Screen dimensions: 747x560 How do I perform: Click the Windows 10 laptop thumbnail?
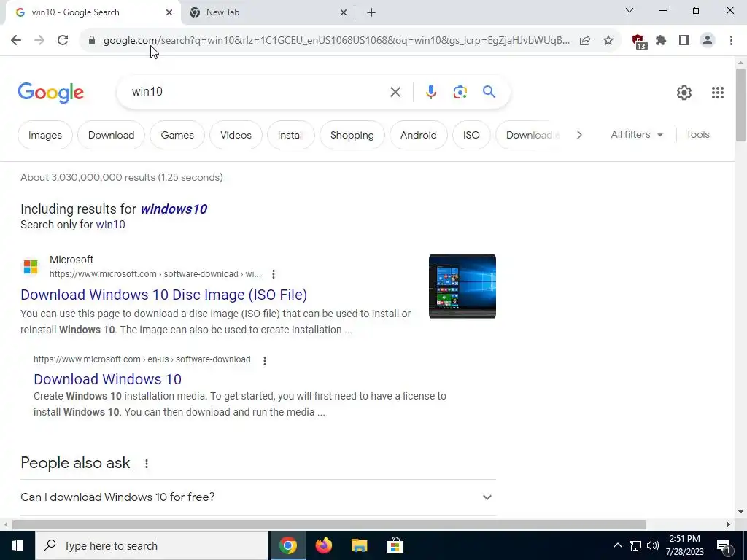[x=462, y=286]
